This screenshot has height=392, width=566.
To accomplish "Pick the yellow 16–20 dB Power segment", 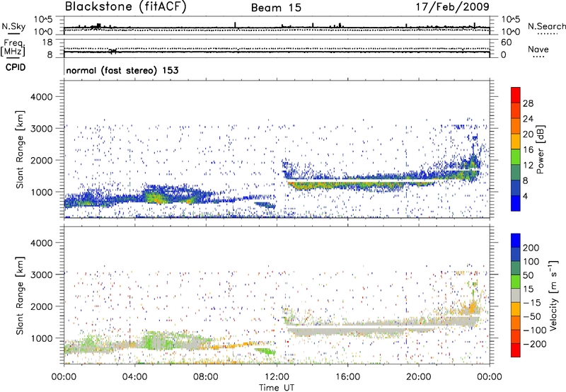I will coord(516,141).
